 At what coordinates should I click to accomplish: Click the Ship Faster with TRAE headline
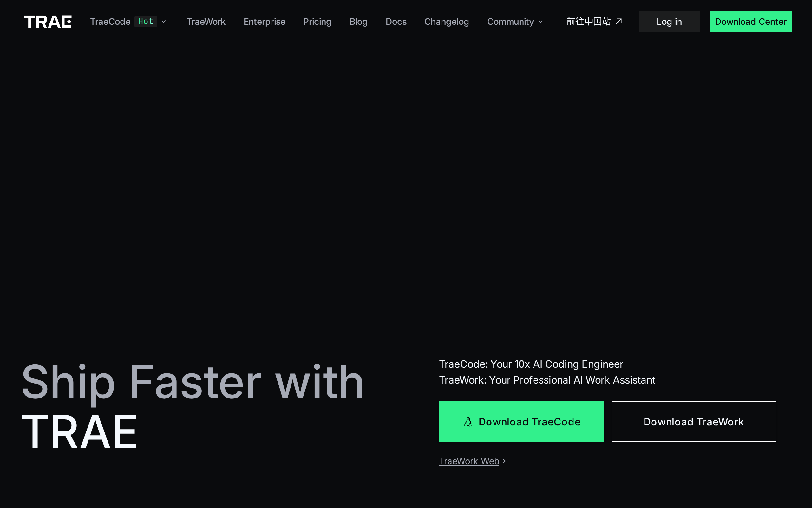193,406
